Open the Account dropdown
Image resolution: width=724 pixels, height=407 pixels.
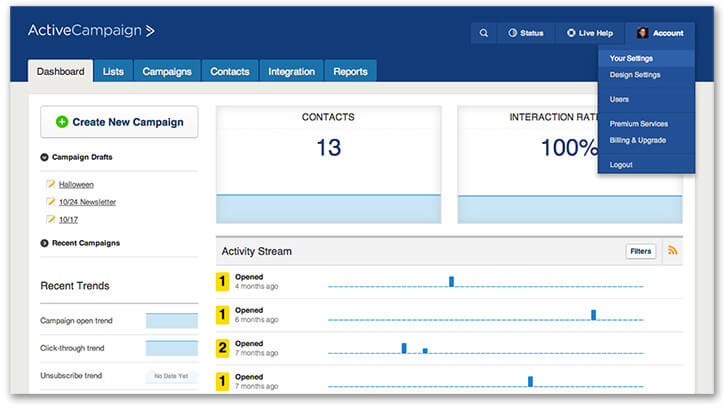point(660,33)
